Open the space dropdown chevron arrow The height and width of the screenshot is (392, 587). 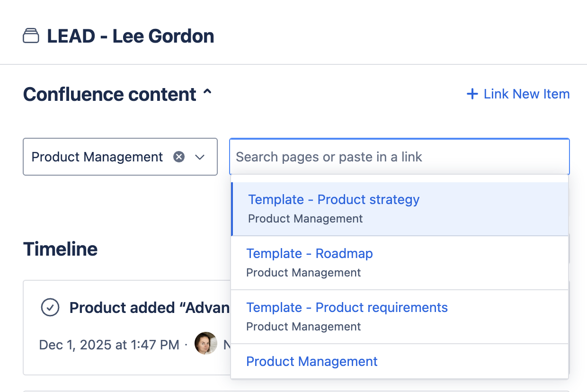(x=200, y=157)
